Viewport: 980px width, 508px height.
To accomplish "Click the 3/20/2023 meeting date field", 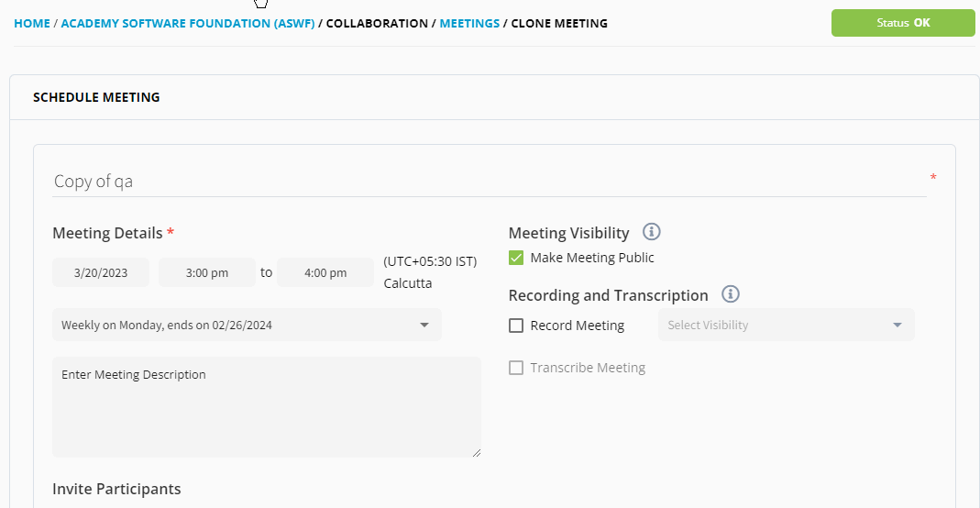I will [101, 273].
